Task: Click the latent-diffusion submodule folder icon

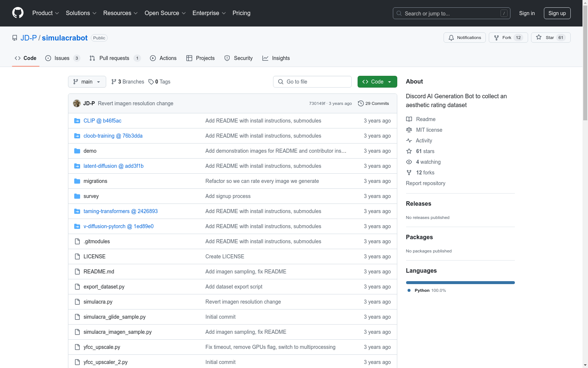Action: [77, 166]
